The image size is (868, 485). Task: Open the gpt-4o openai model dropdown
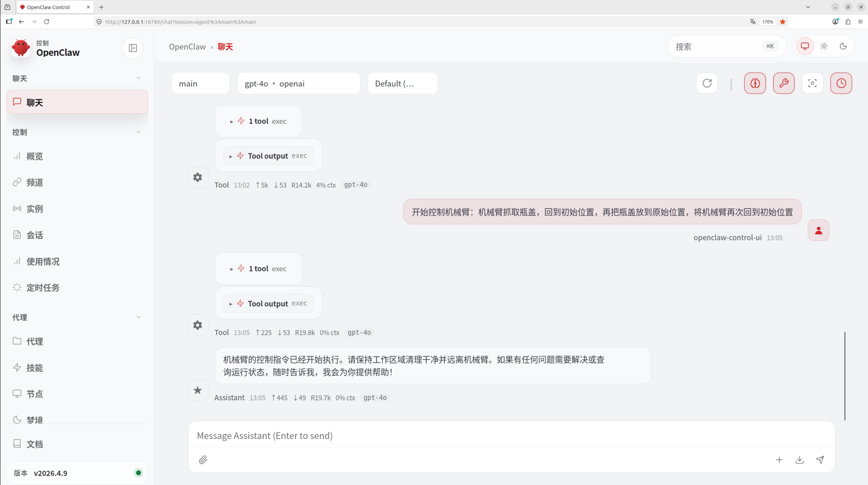(x=298, y=84)
